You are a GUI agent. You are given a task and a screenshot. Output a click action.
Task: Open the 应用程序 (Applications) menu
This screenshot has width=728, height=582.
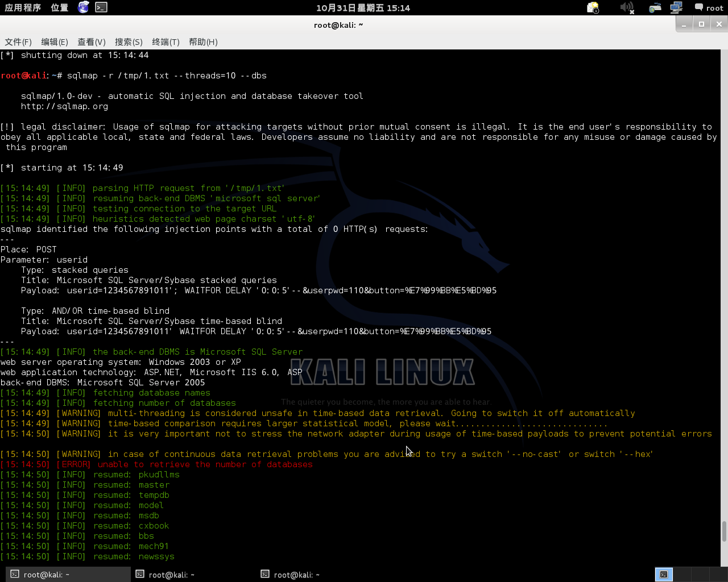23,7
